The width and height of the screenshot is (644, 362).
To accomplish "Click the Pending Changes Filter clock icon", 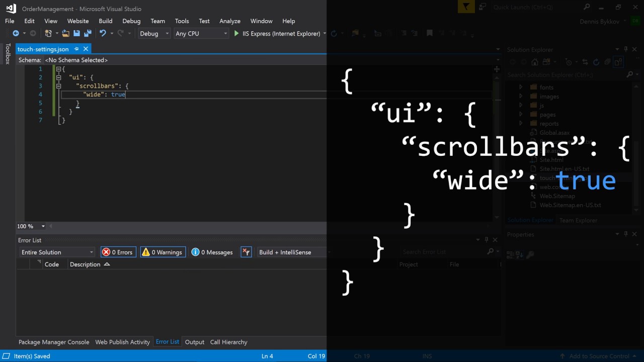I will [x=569, y=62].
